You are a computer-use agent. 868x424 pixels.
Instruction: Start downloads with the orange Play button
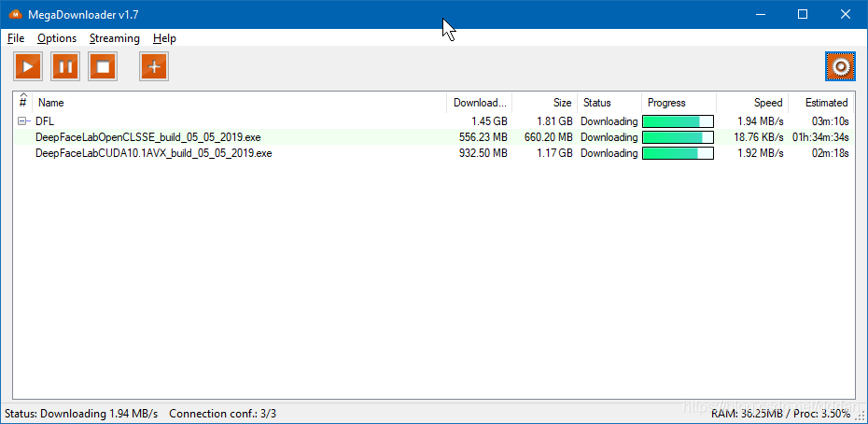pos(28,66)
